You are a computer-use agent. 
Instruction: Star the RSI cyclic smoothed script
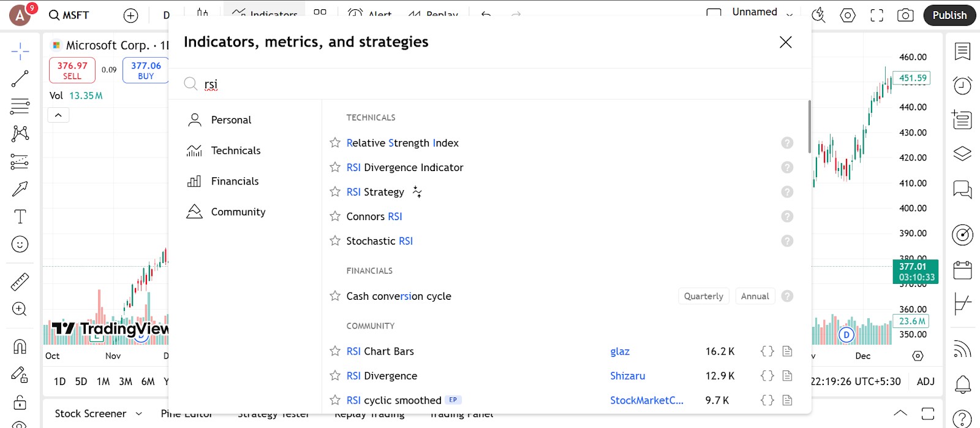point(335,400)
